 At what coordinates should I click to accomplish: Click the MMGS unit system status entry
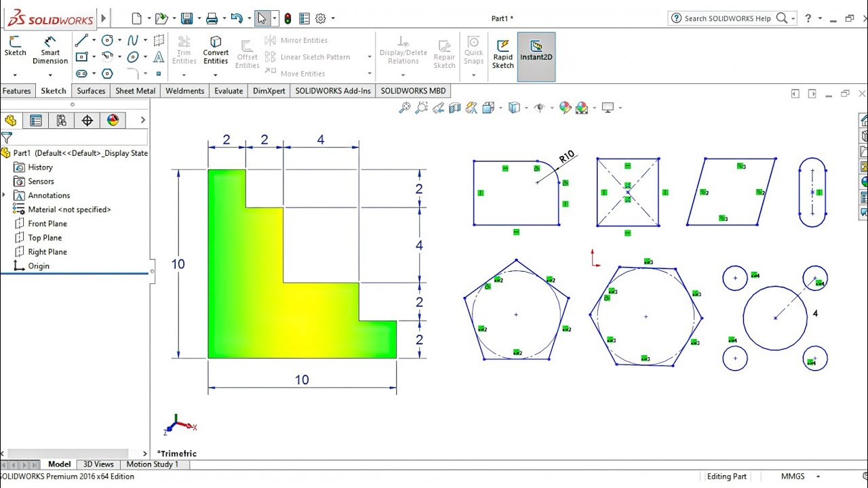[x=793, y=476]
